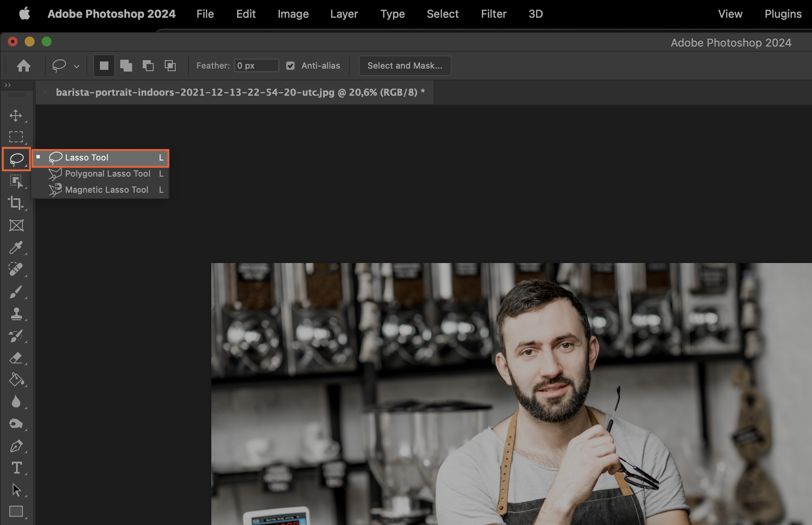Open the Lasso tool preset dropdown
The width and height of the screenshot is (812, 525).
(x=77, y=66)
